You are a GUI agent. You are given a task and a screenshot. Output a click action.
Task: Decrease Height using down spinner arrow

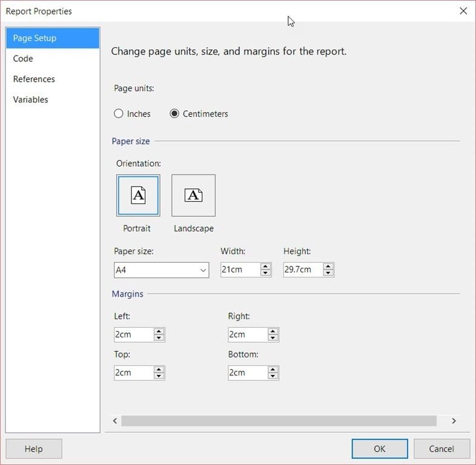[328, 272]
